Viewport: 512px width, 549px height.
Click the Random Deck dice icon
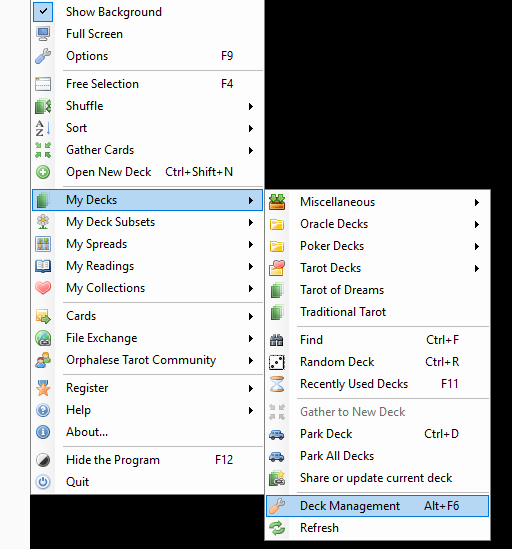(277, 362)
